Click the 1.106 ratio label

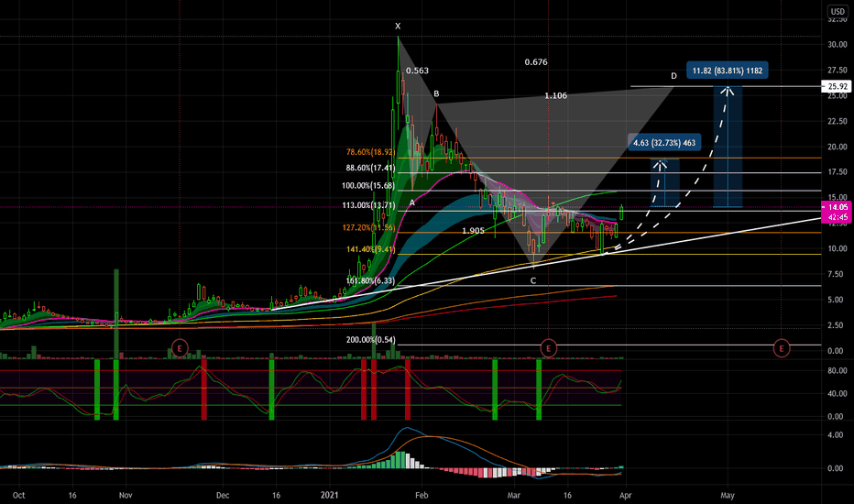[555, 95]
